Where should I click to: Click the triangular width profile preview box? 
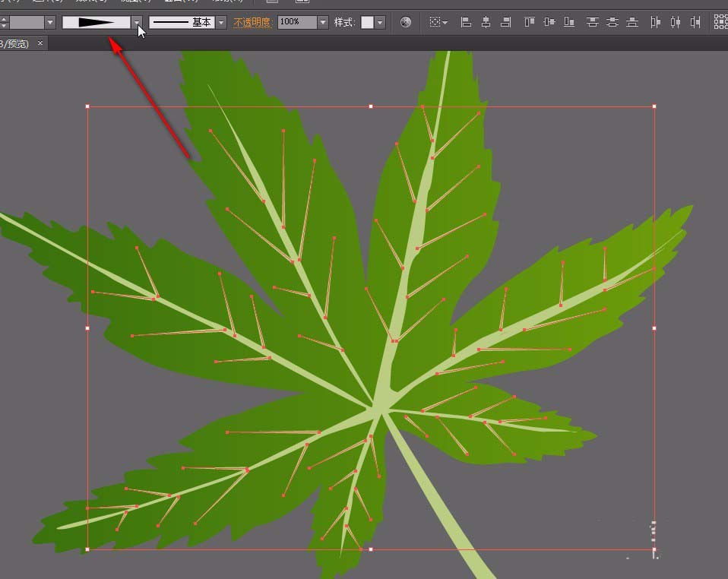pos(97,22)
